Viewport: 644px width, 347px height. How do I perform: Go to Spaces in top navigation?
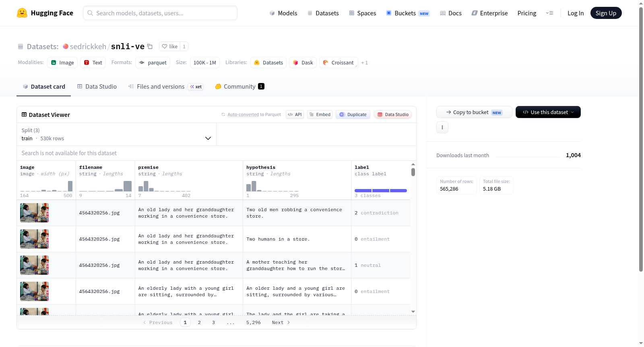(362, 13)
